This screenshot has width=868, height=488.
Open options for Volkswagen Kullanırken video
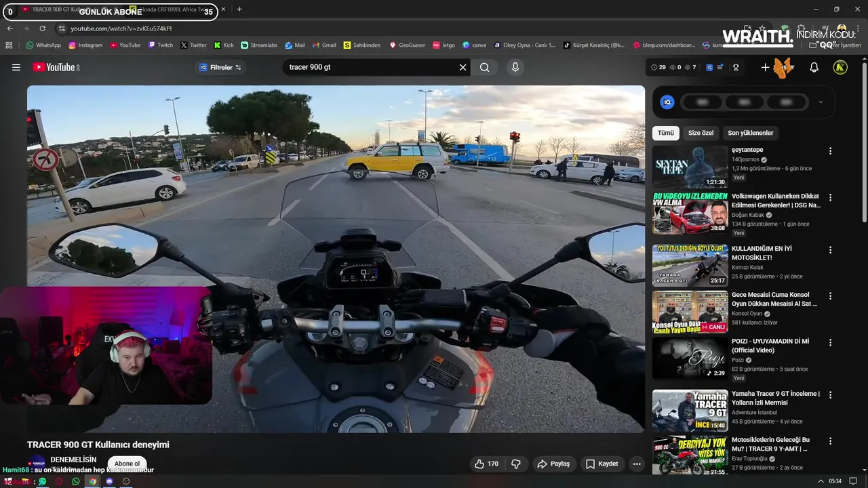pyautogui.click(x=830, y=197)
